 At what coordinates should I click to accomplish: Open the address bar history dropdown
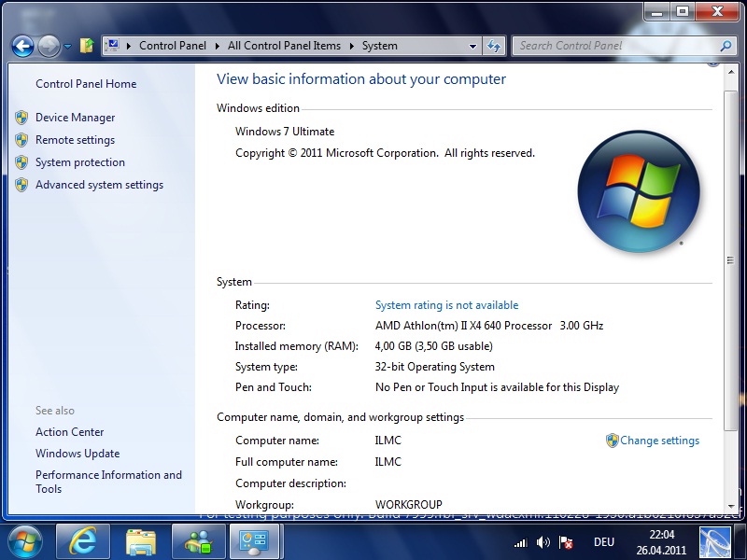472,46
